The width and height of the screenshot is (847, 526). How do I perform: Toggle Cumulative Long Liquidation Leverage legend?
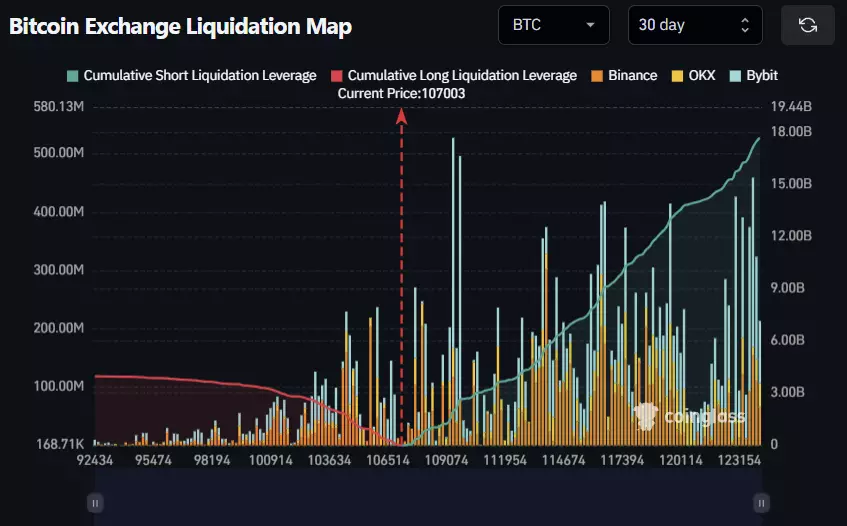click(461, 75)
